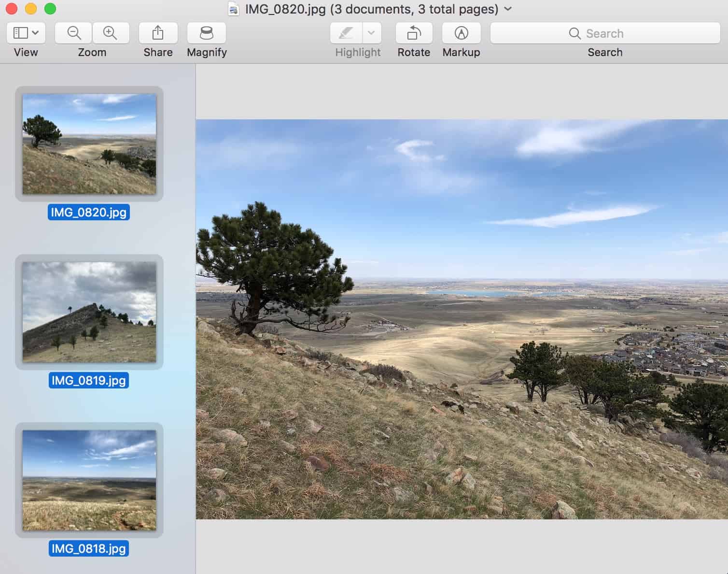The width and height of the screenshot is (728, 574).
Task: Click the Zoom In magnifier icon
Action: 111,33
